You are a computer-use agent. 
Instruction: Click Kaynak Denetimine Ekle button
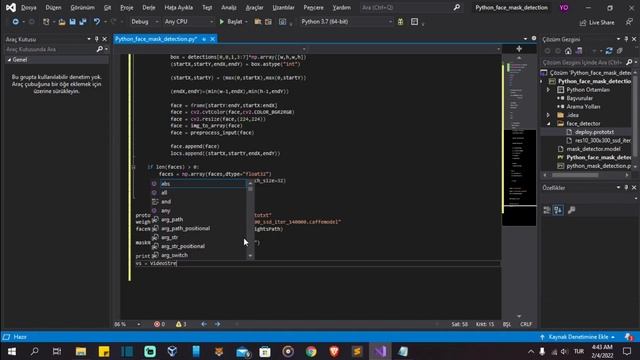pyautogui.click(x=578, y=337)
